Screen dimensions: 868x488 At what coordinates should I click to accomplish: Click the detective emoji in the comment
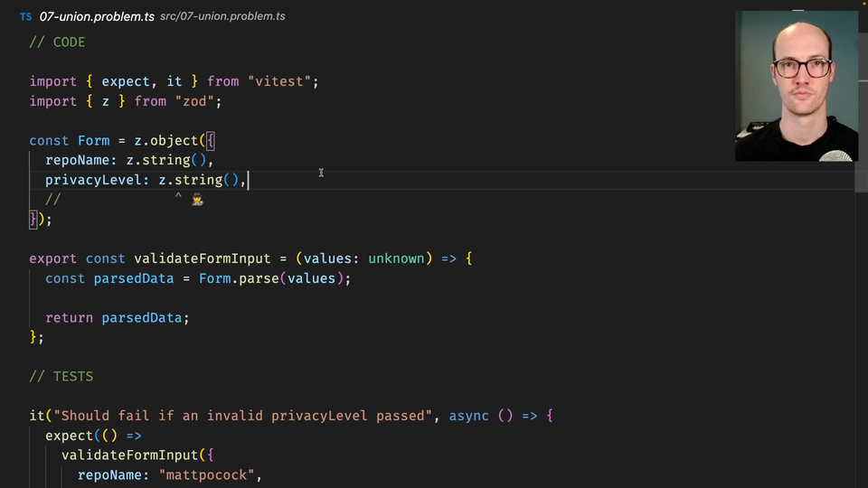pyautogui.click(x=197, y=200)
